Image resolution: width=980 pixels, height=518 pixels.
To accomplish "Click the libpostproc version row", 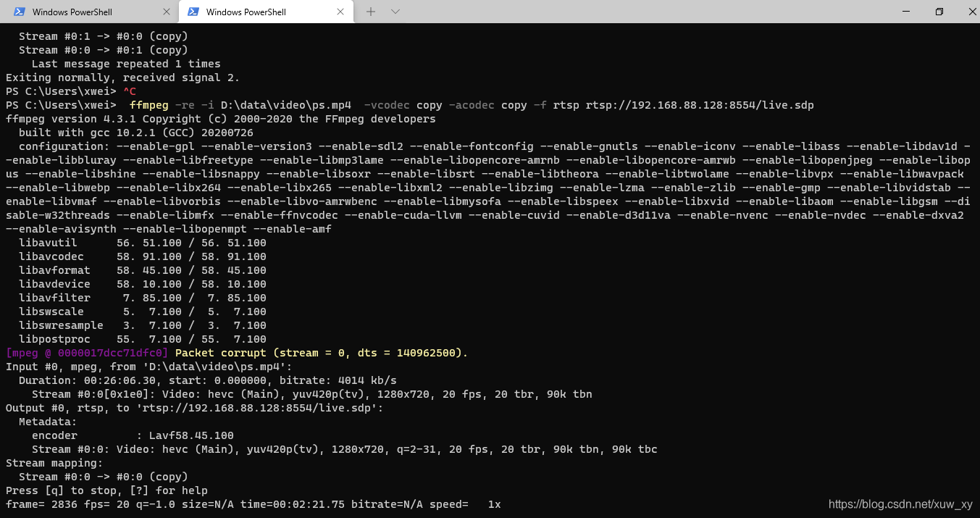I will click(143, 339).
